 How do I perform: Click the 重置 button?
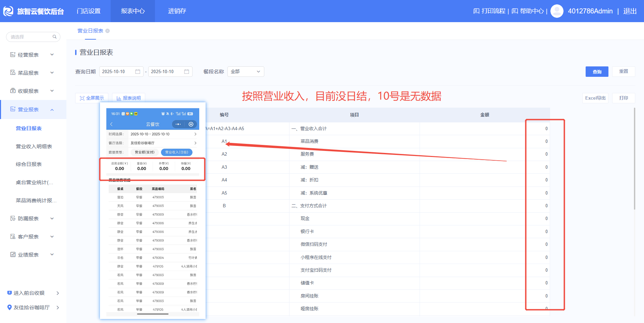point(624,71)
